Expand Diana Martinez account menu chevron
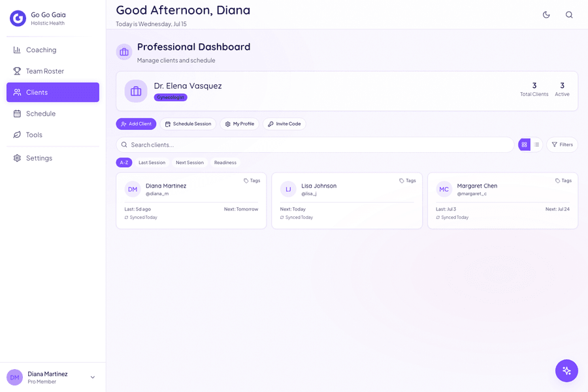The width and height of the screenshot is (588, 392). tap(93, 378)
